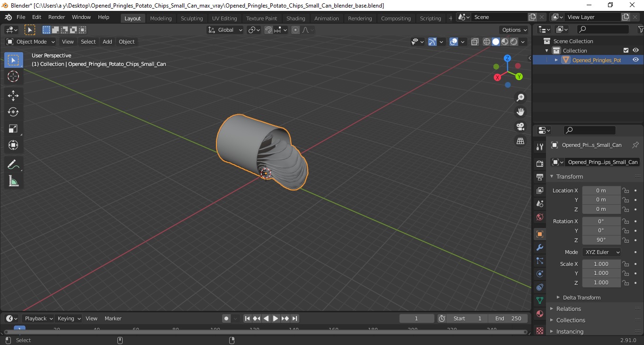Toggle lock on Scale X
The height and width of the screenshot is (345, 644).
626,264
